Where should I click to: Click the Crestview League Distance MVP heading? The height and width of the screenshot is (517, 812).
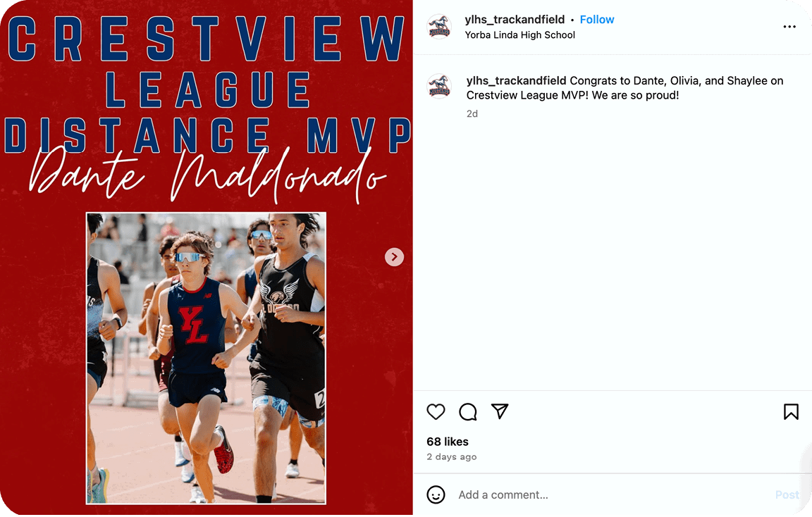click(x=207, y=85)
